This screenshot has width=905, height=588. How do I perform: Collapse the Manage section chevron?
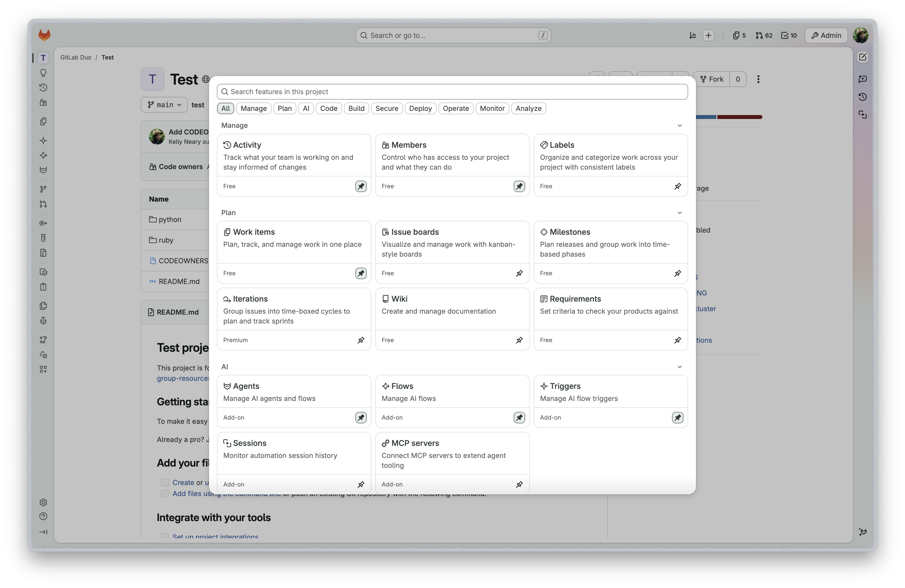679,125
